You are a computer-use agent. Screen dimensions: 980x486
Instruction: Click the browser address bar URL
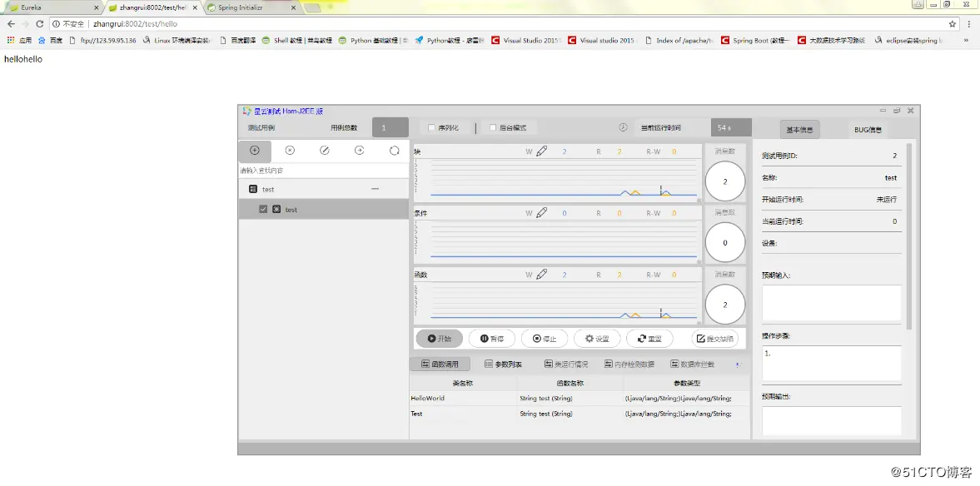pos(136,24)
